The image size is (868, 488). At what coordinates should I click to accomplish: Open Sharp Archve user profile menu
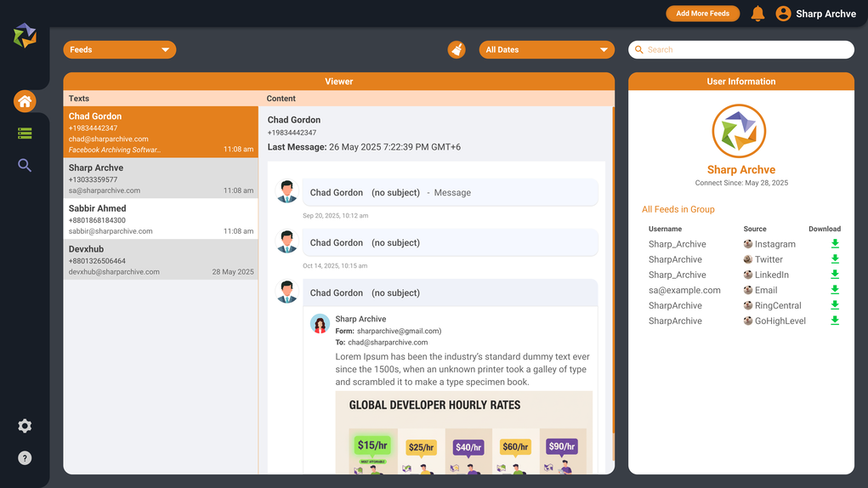coord(815,14)
